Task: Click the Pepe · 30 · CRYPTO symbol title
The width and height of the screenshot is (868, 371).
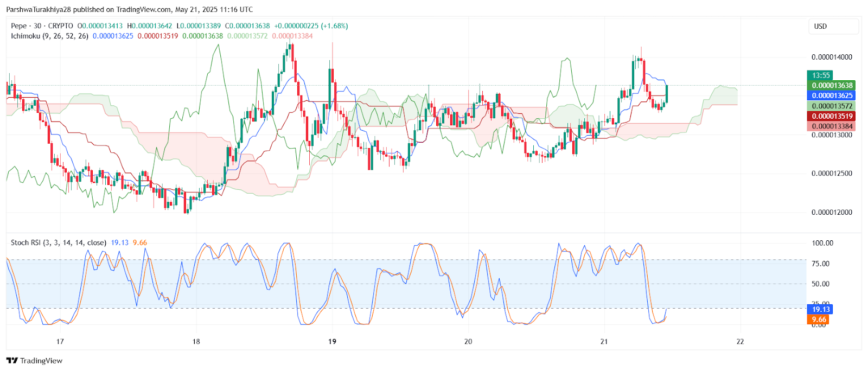Action: [42, 25]
